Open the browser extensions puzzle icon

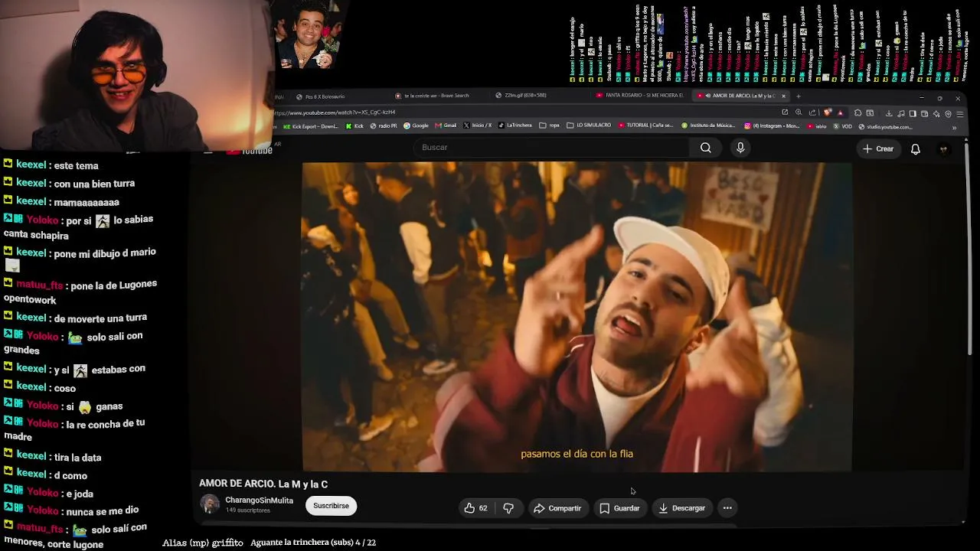[x=858, y=113]
